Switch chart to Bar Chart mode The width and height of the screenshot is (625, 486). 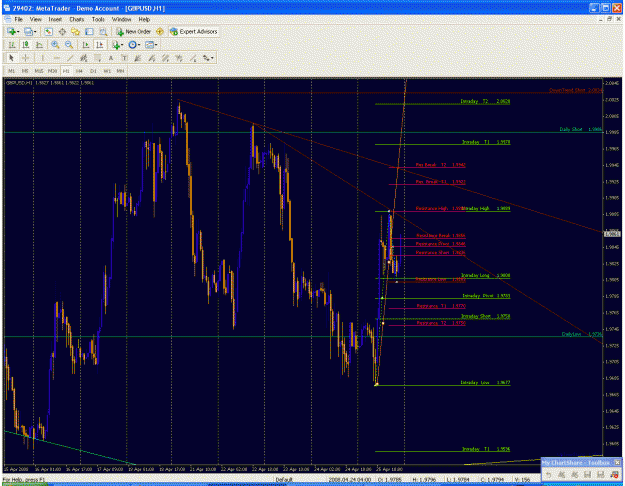12,45
